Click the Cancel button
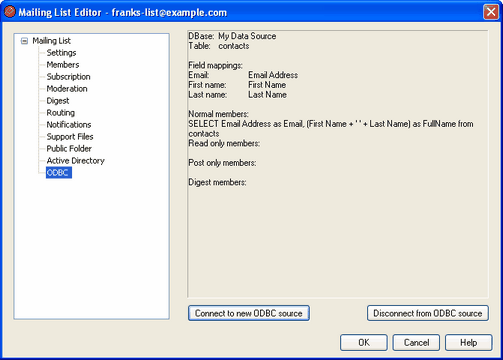503x360 pixels. (416, 343)
